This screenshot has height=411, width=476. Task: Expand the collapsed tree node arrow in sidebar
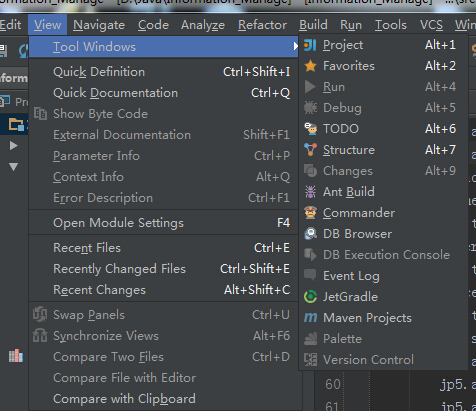point(13,146)
